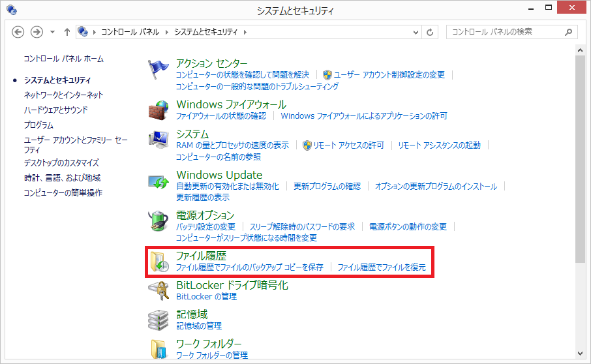Viewport: 591px width, 364px height.
Task: Click RAM の量とプロセッサの速度の表示 link
Action: pyautogui.click(x=233, y=145)
